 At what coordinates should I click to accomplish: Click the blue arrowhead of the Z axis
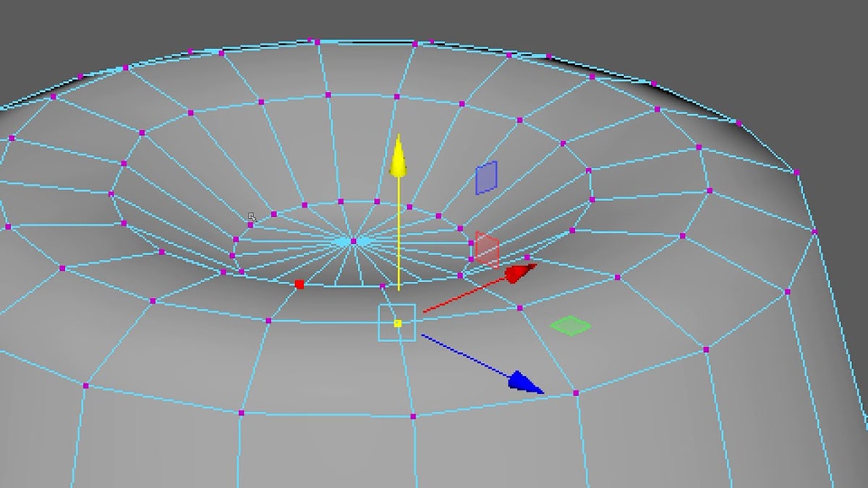point(522,382)
